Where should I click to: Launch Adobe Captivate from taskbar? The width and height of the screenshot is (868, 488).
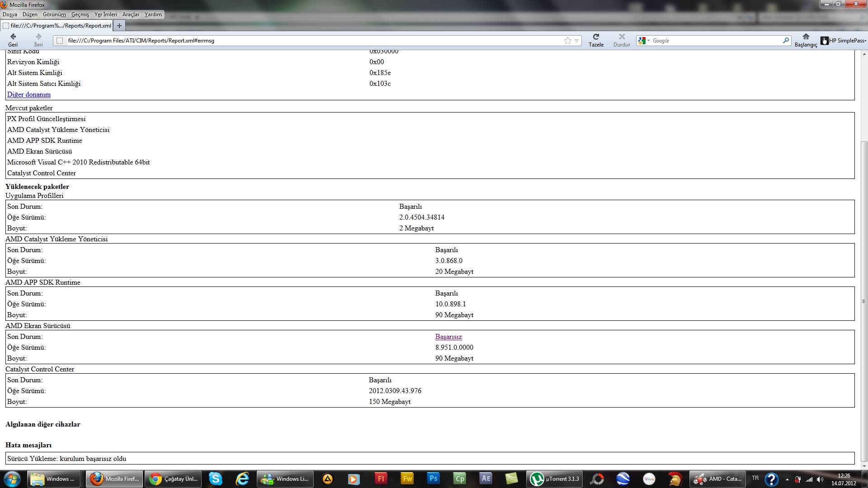459,479
